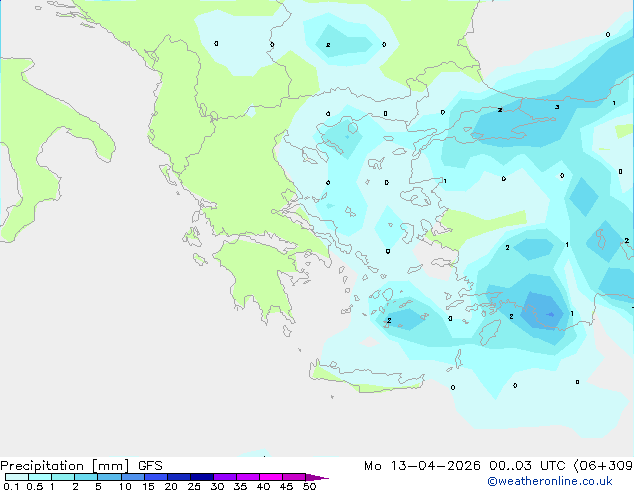Select the 1–2 mm legend color swatch

(63, 477)
